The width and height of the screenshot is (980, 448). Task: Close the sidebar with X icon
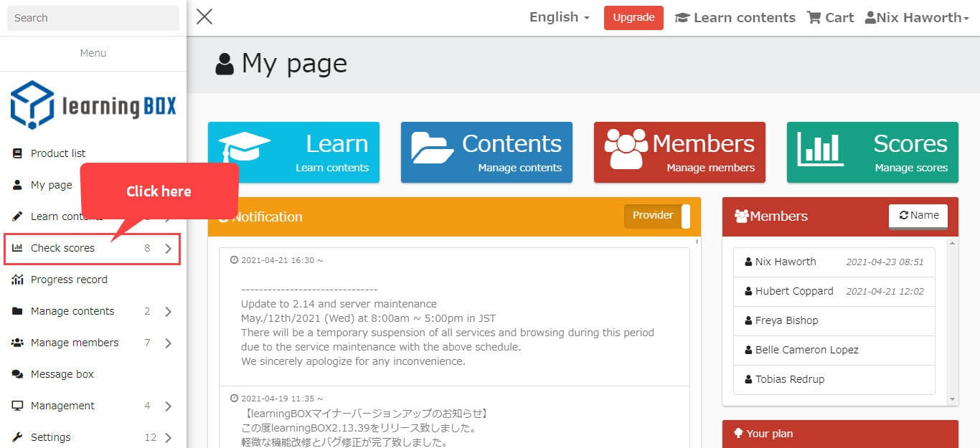tap(204, 16)
